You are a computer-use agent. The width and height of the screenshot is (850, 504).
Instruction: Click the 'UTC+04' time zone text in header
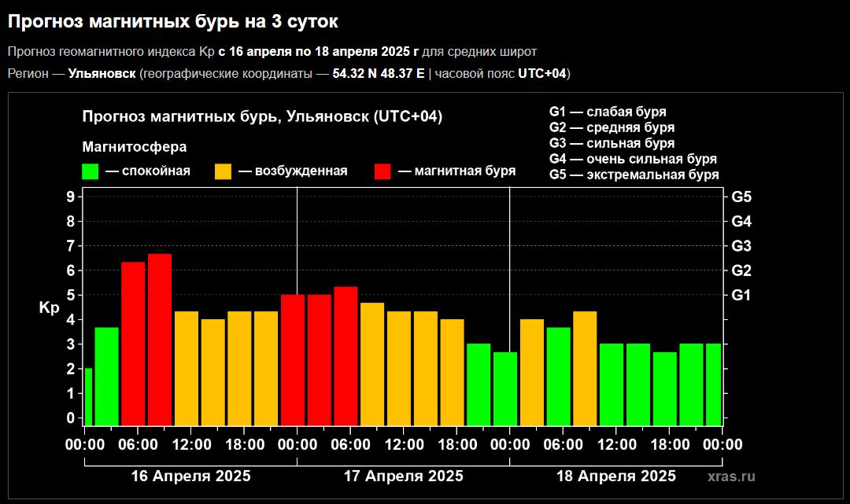click(541, 74)
